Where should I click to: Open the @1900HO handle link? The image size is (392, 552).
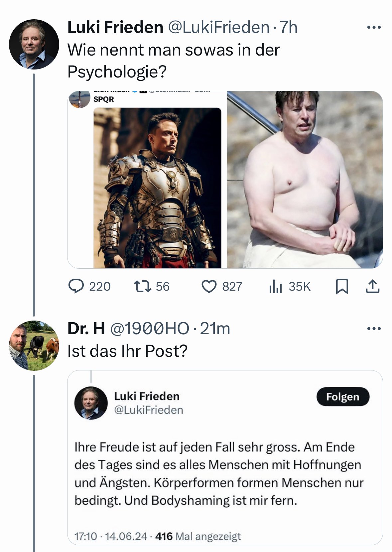pyautogui.click(x=150, y=329)
